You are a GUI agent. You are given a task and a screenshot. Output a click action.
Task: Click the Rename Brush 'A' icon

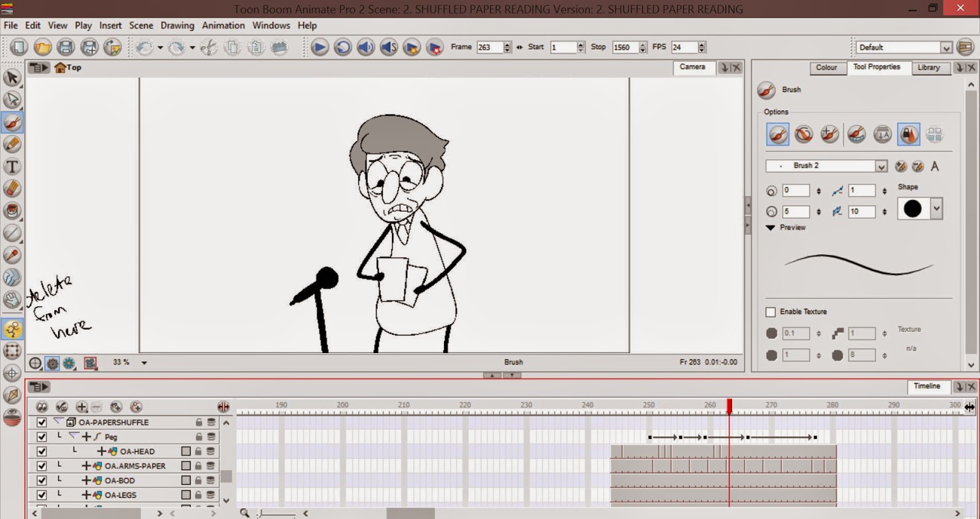click(x=935, y=166)
